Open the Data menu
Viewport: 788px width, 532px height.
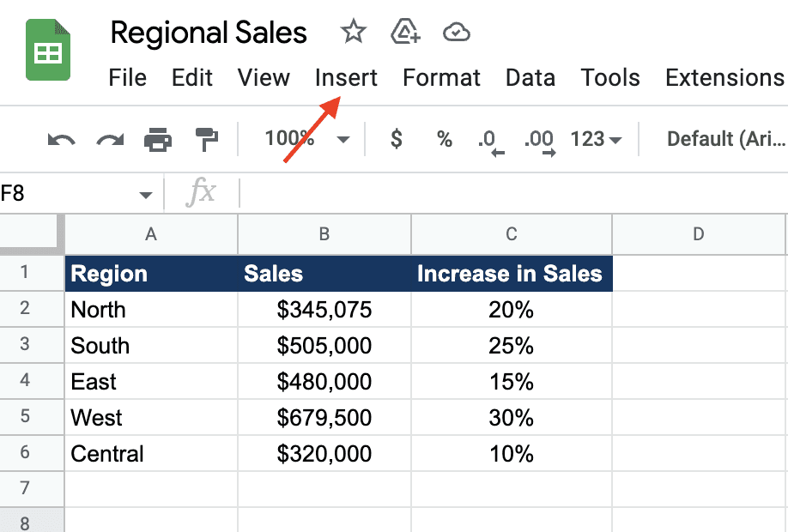pos(530,78)
